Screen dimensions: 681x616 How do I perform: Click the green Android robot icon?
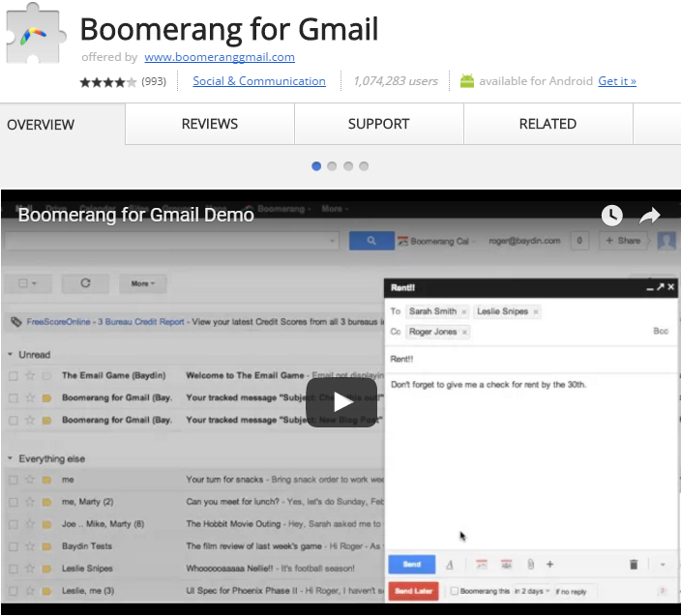click(x=467, y=81)
